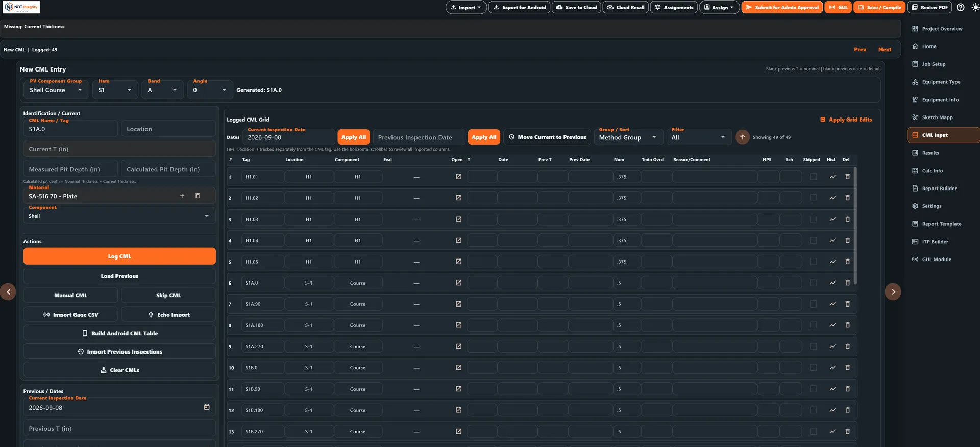Toggle Skipped checkbox for row S1B.270
980x447 pixels.
pos(813,431)
